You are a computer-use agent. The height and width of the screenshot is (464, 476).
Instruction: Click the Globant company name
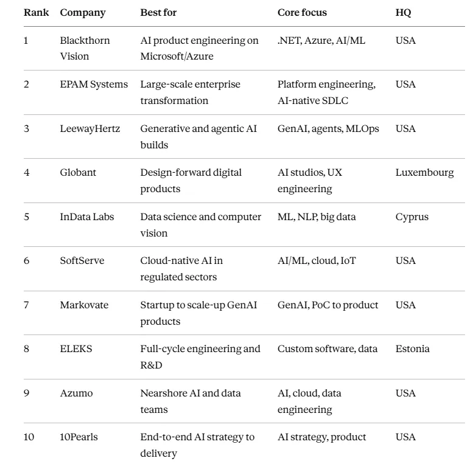(x=78, y=172)
